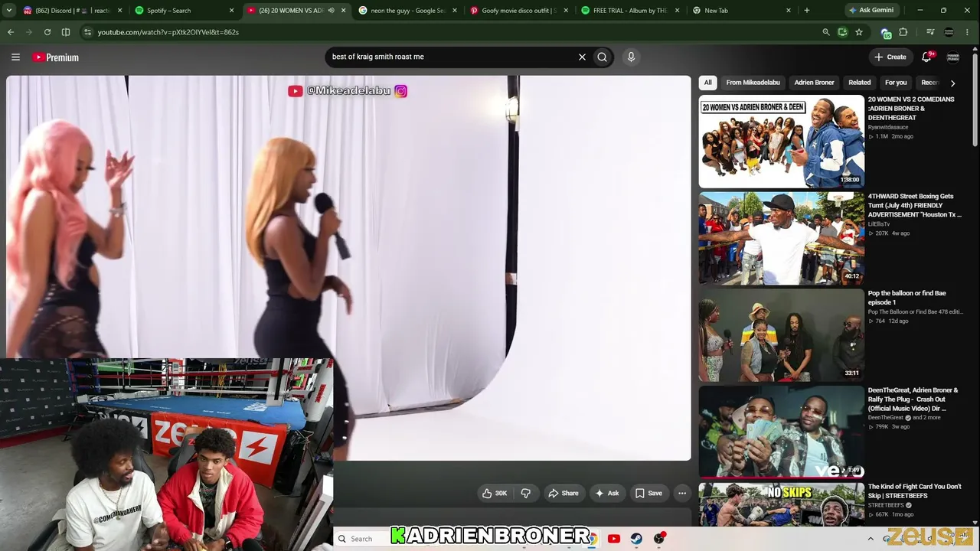
Task: Open the Chrome extensions puzzle icon
Action: (x=903, y=32)
